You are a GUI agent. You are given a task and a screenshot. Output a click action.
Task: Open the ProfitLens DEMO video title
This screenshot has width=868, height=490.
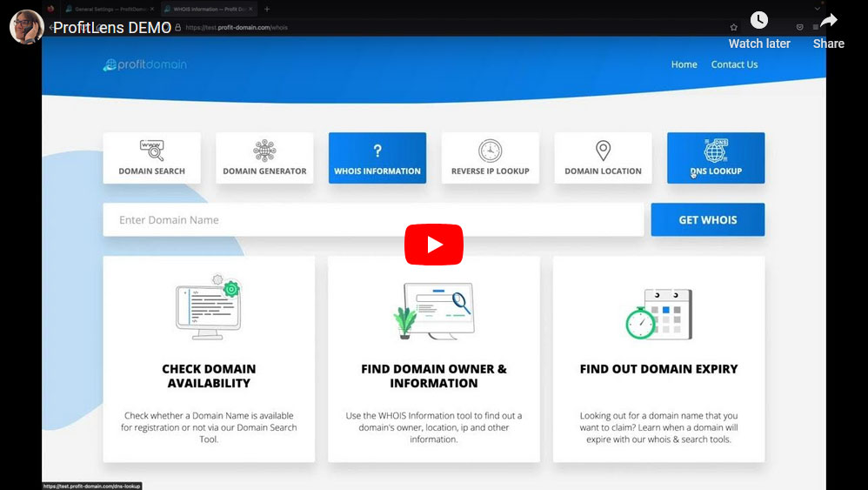pos(112,27)
